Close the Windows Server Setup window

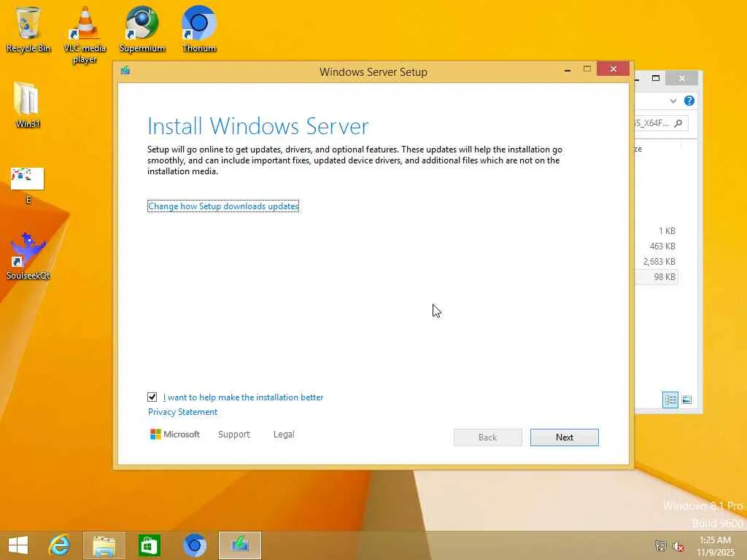click(613, 69)
